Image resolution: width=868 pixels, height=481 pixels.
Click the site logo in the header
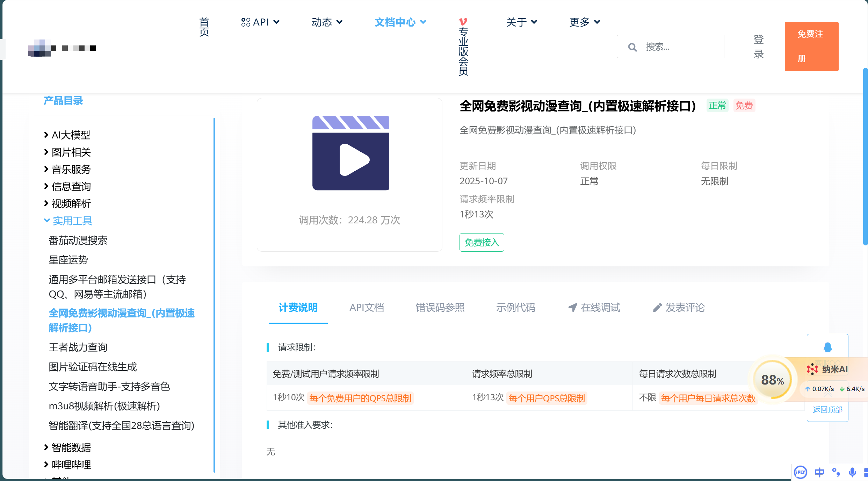(x=62, y=48)
